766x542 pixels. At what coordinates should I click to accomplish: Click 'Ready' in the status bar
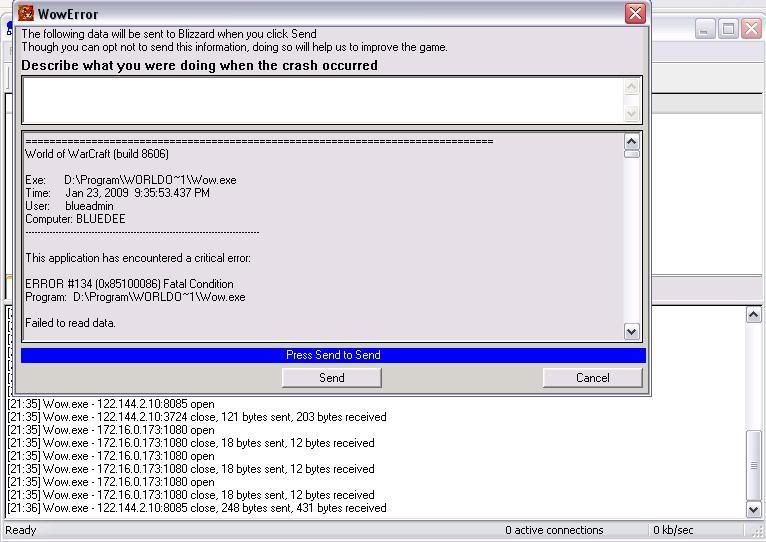pos(21,530)
